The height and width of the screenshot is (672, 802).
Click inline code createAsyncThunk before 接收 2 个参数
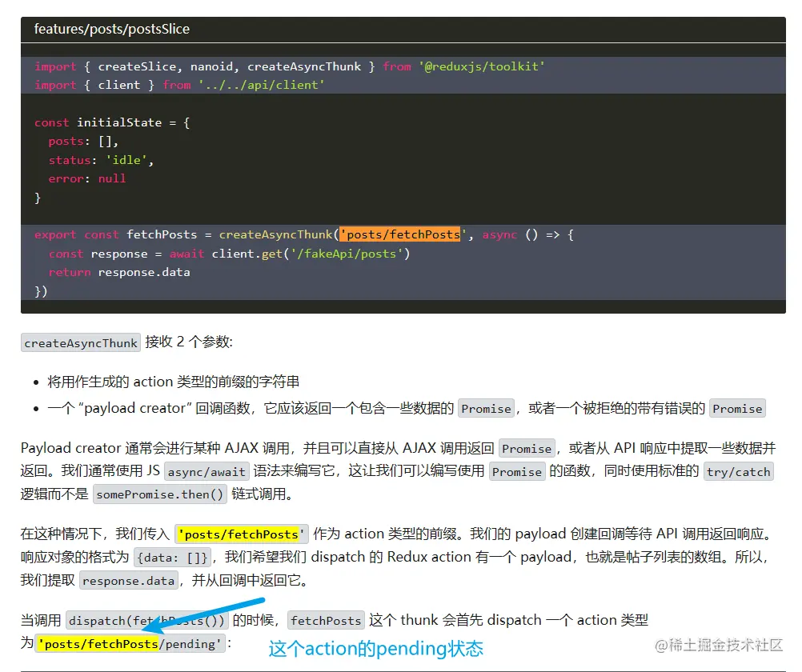click(x=81, y=342)
